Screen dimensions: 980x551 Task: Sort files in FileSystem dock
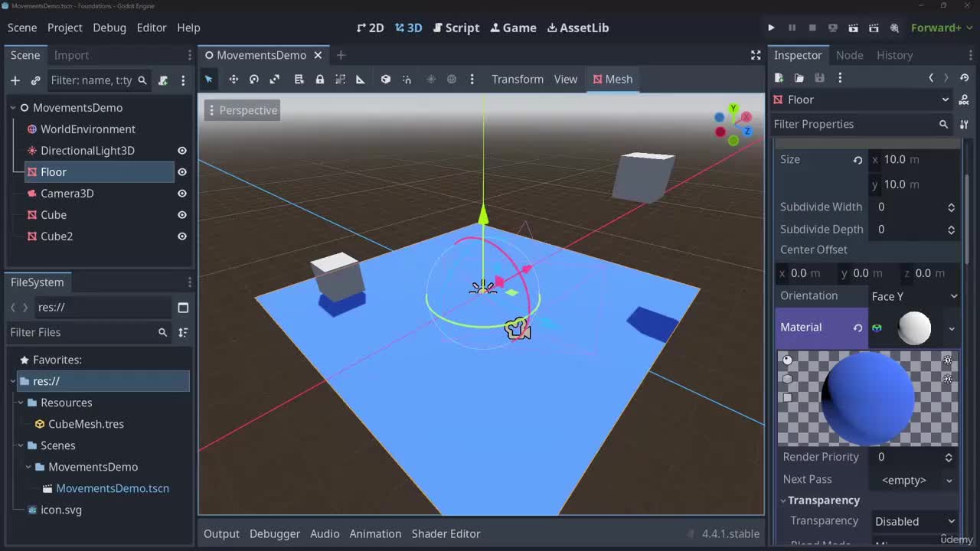pos(183,332)
